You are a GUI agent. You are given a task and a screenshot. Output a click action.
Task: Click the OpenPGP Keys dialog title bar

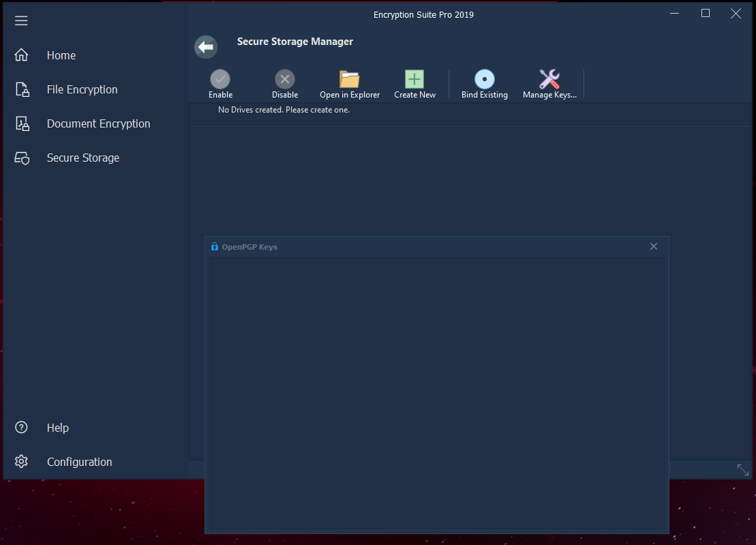pyautogui.click(x=423, y=247)
